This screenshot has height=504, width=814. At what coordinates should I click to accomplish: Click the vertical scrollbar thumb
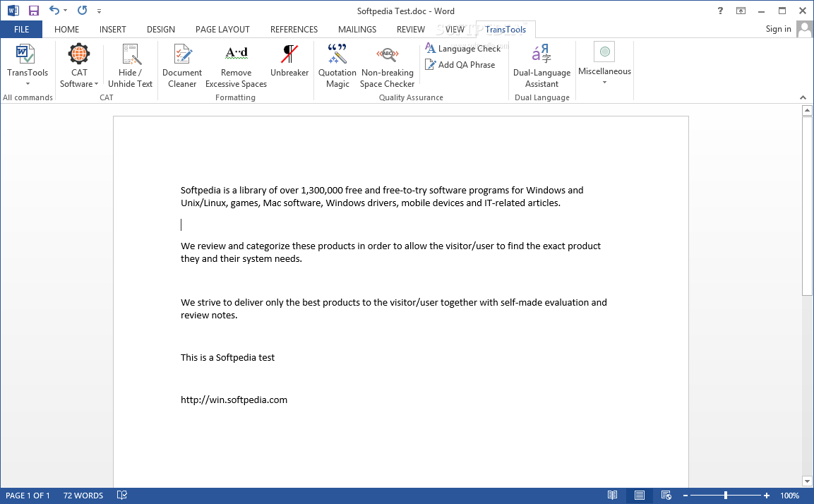[807, 206]
